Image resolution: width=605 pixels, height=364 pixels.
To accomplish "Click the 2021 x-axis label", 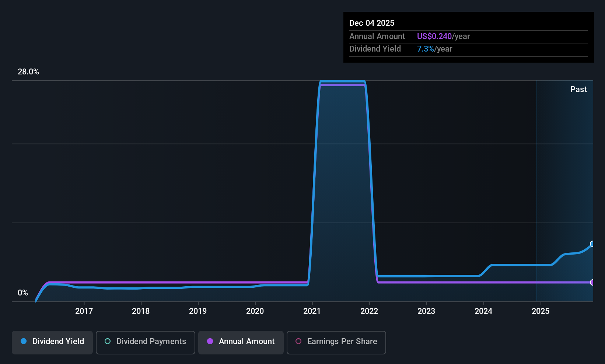I will tap(312, 311).
